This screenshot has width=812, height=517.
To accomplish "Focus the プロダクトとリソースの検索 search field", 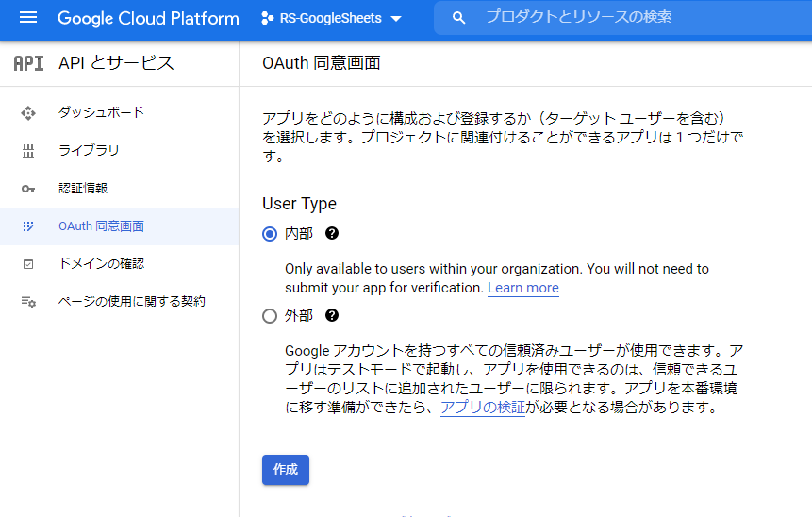I will click(623, 18).
